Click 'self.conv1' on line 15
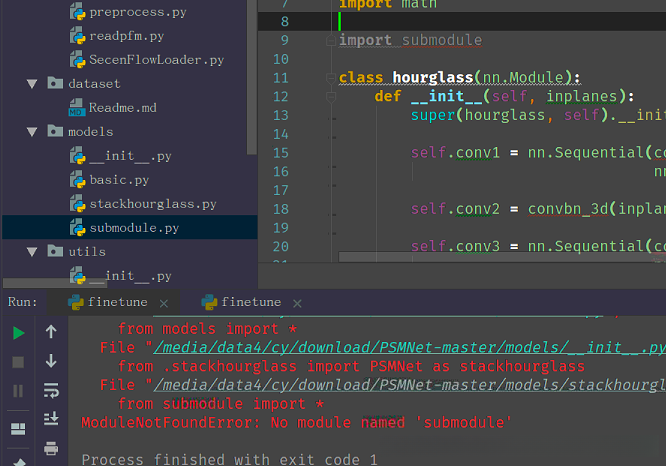 pos(455,153)
